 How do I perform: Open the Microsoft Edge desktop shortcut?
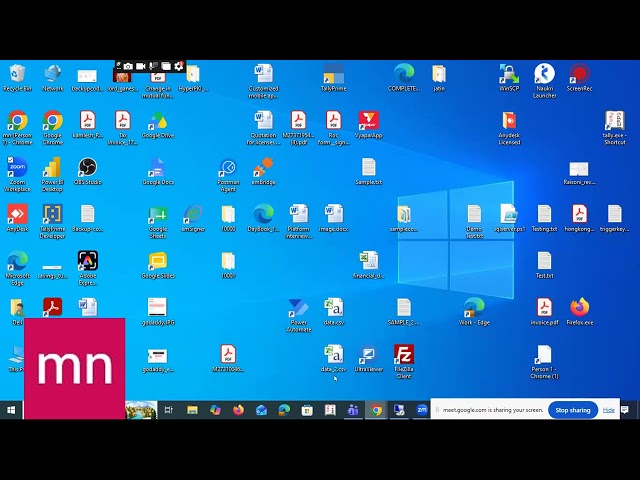click(x=17, y=268)
